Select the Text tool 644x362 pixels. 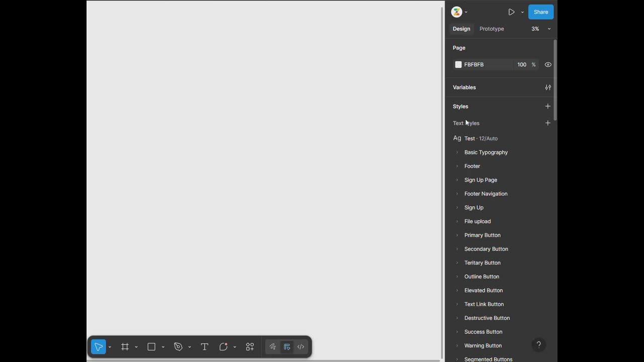pyautogui.click(x=204, y=347)
